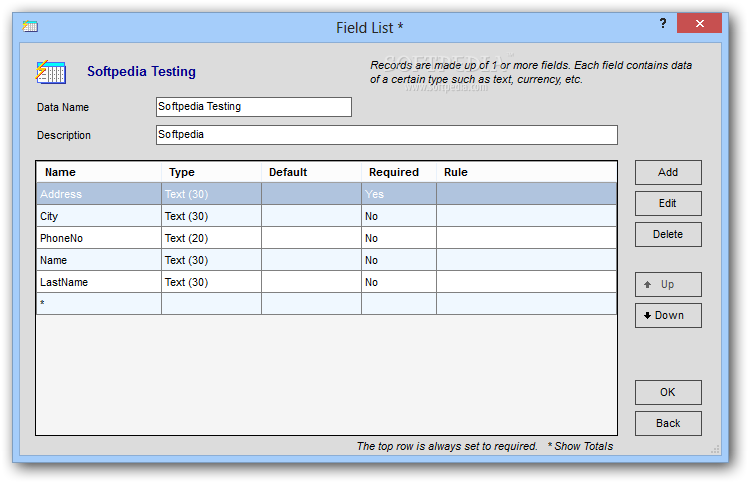Confirm with the OK button

pos(668,392)
